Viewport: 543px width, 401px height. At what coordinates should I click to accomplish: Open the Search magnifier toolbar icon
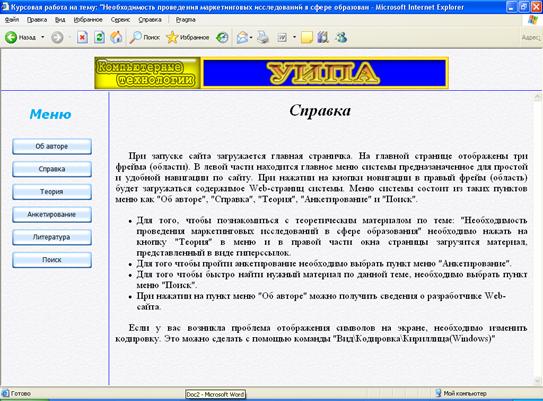[x=135, y=37]
